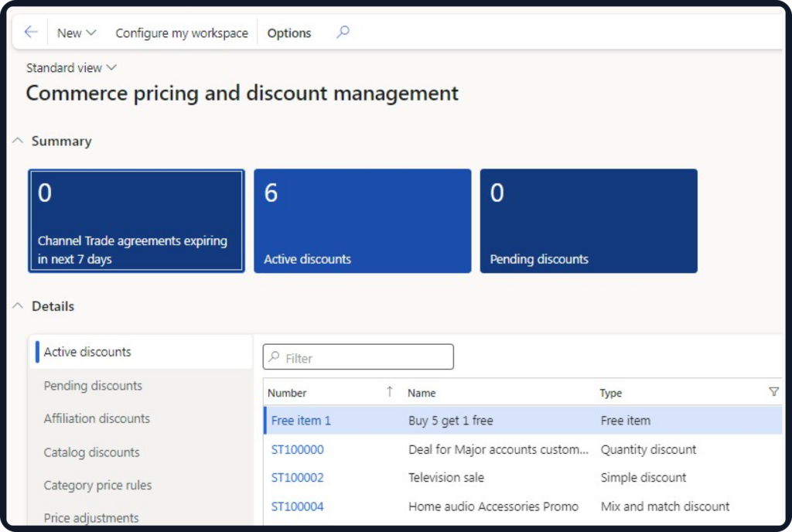Open discount link ST100002

point(297,478)
